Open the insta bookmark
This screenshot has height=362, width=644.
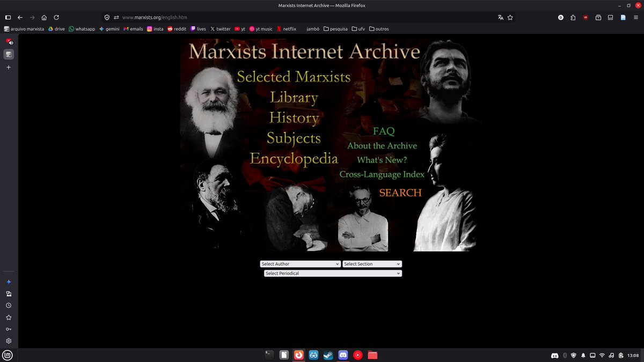coord(155,29)
